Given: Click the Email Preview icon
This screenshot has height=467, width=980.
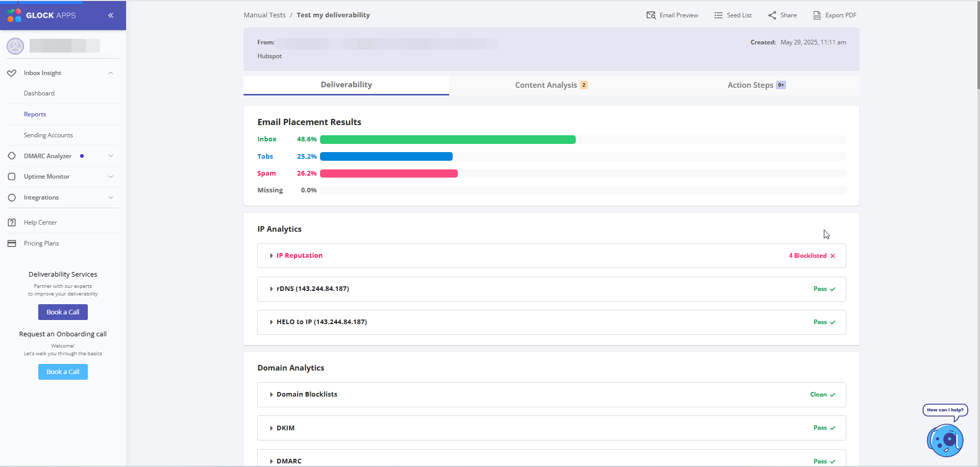Looking at the screenshot, I should tap(651, 15).
